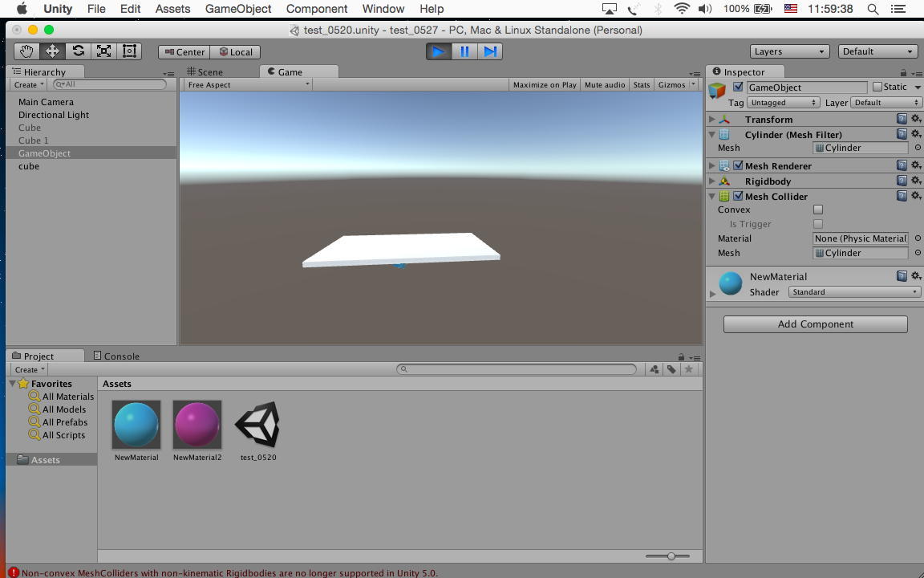Click the NewMaterial sphere preview in Inspector
This screenshot has height=578, width=924.
click(x=731, y=283)
